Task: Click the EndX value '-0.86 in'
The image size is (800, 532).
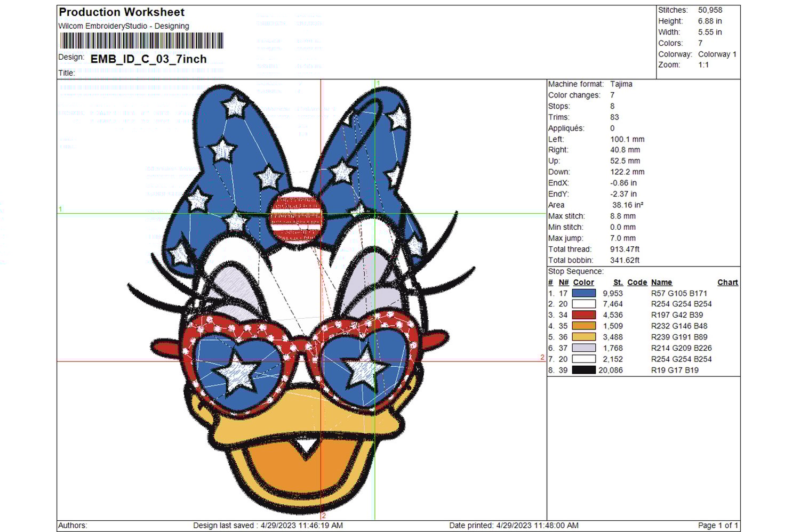Action: 623,183
